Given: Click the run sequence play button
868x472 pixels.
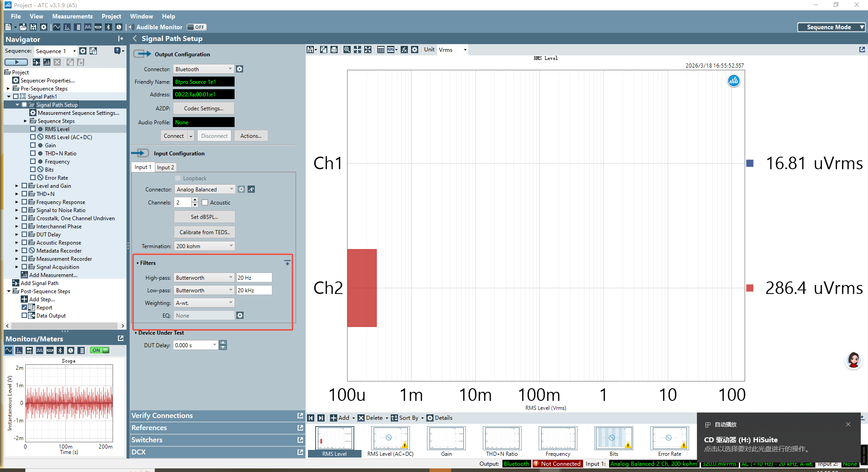Looking at the screenshot, I should pos(16,62).
